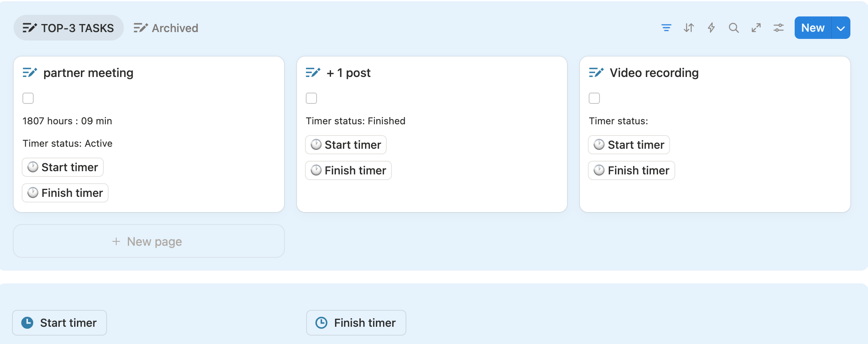The height and width of the screenshot is (344, 868).
Task: Click the search magnifier icon
Action: point(733,28)
